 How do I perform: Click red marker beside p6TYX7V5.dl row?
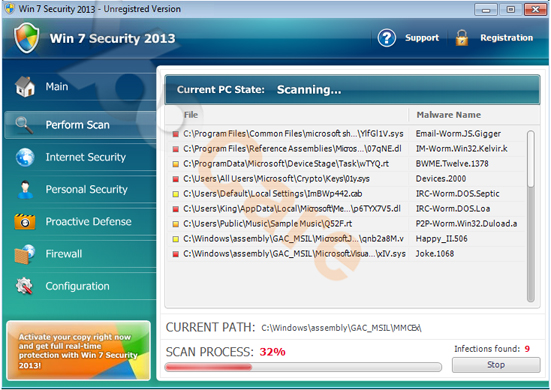point(176,209)
